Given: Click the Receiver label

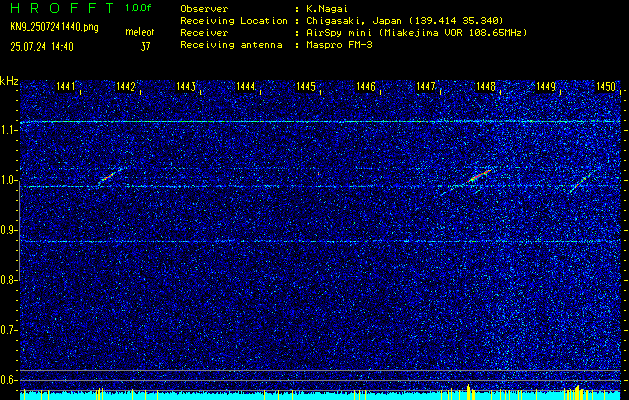Looking at the screenshot, I should click(204, 33).
